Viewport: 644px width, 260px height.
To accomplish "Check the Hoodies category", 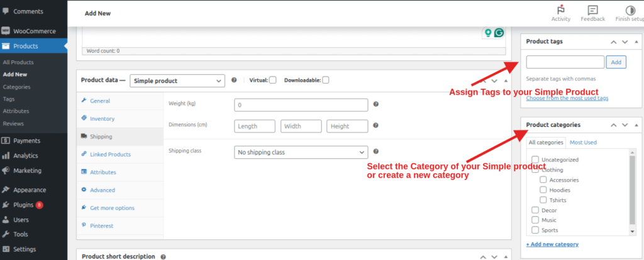I will [543, 190].
